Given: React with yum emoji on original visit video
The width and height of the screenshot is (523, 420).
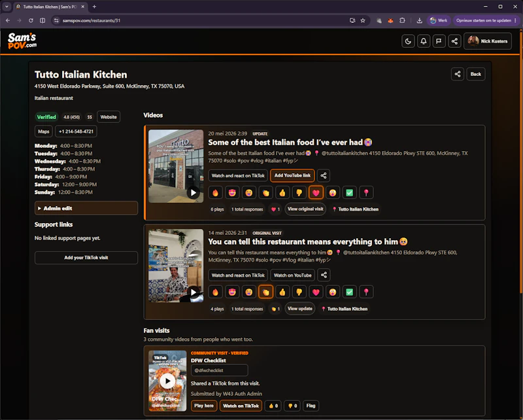Looking at the screenshot, I should coord(249,292).
